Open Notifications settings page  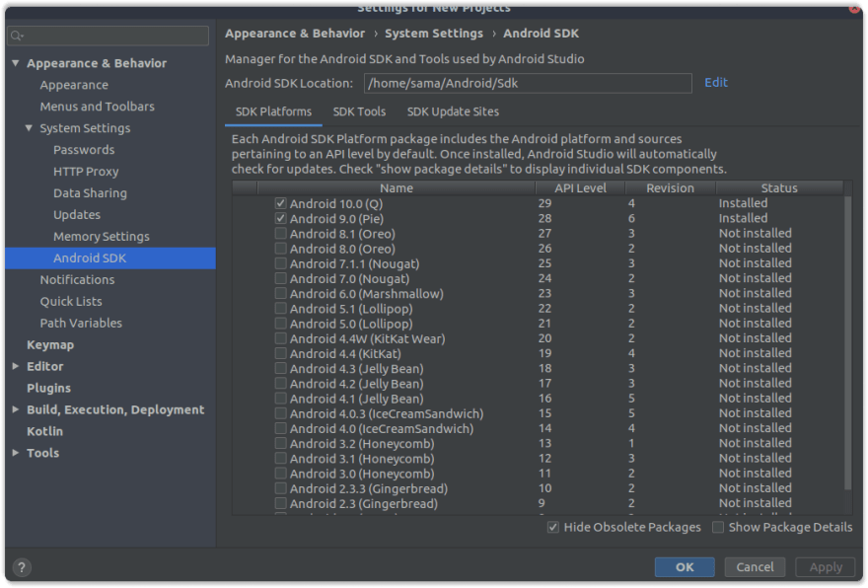(x=77, y=279)
